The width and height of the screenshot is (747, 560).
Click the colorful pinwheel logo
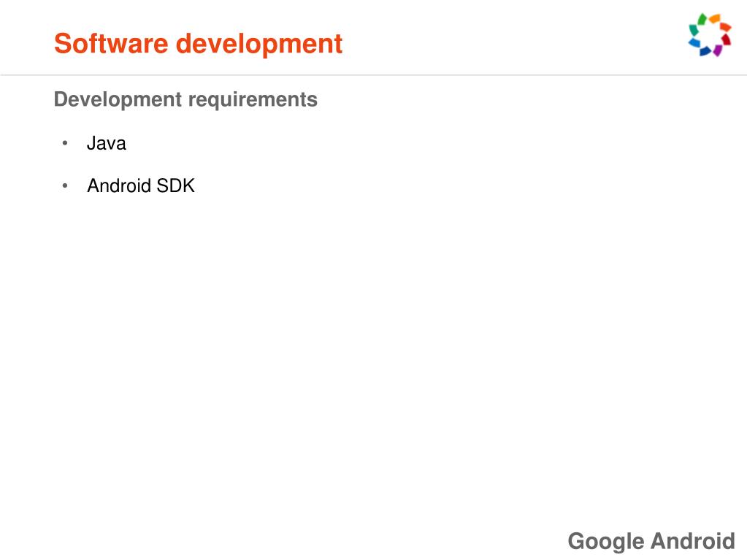coord(710,35)
